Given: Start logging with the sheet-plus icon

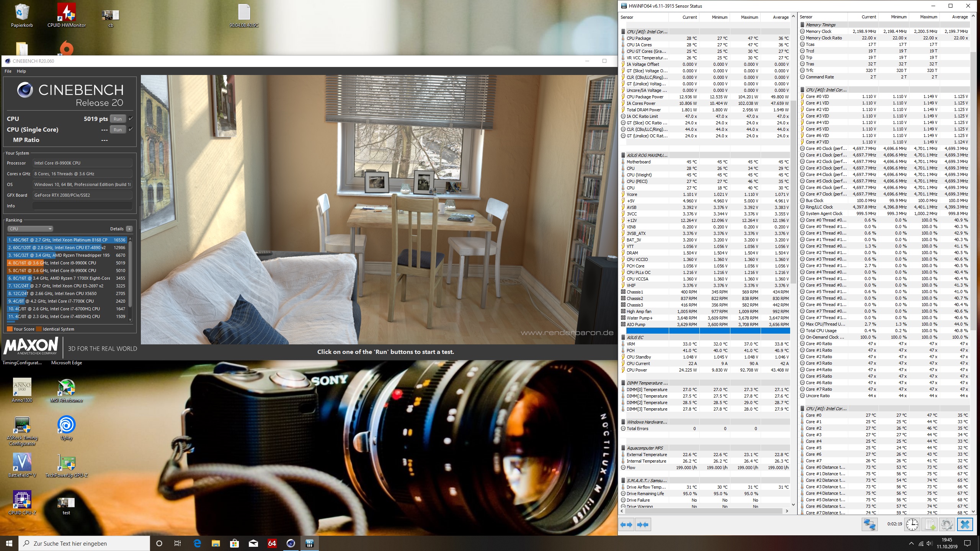Looking at the screenshot, I should click(929, 524).
